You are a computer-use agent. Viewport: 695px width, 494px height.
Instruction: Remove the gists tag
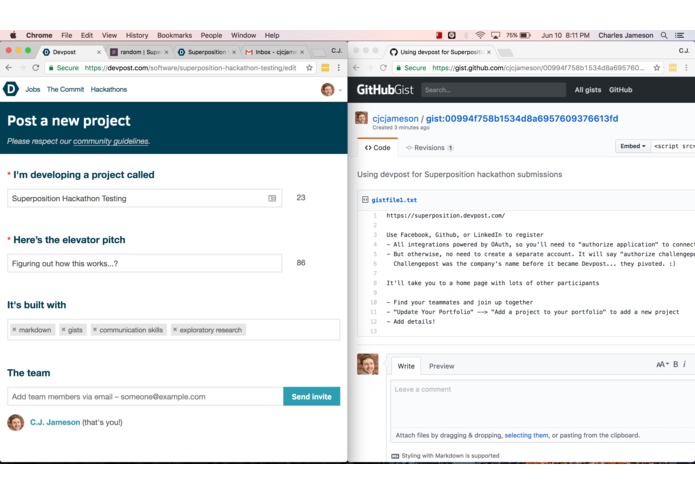(x=63, y=330)
